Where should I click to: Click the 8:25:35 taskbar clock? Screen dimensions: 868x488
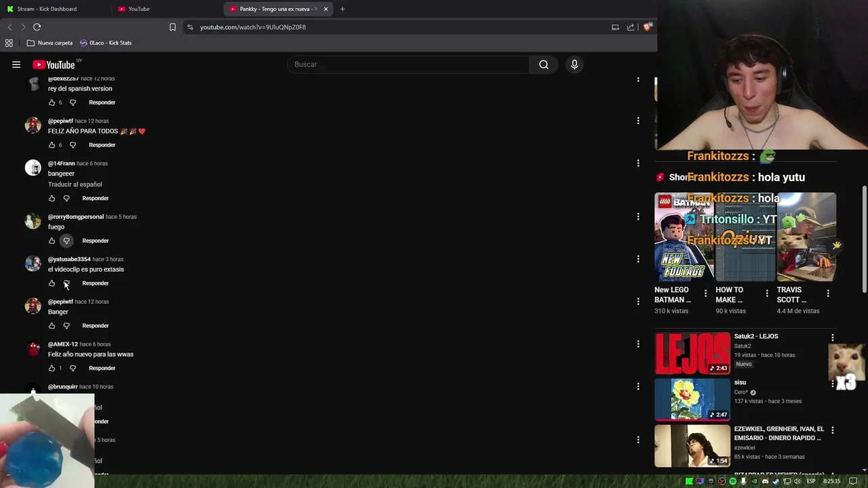[831, 481]
